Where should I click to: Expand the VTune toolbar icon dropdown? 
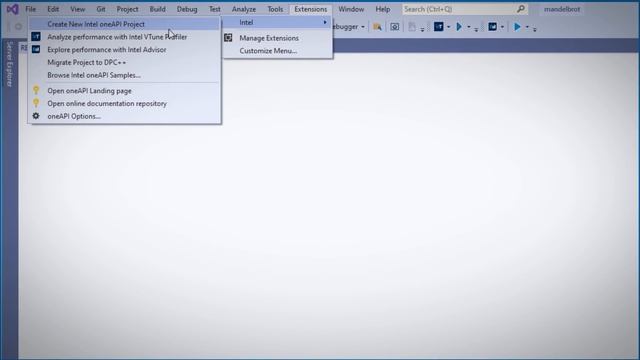coord(449,27)
